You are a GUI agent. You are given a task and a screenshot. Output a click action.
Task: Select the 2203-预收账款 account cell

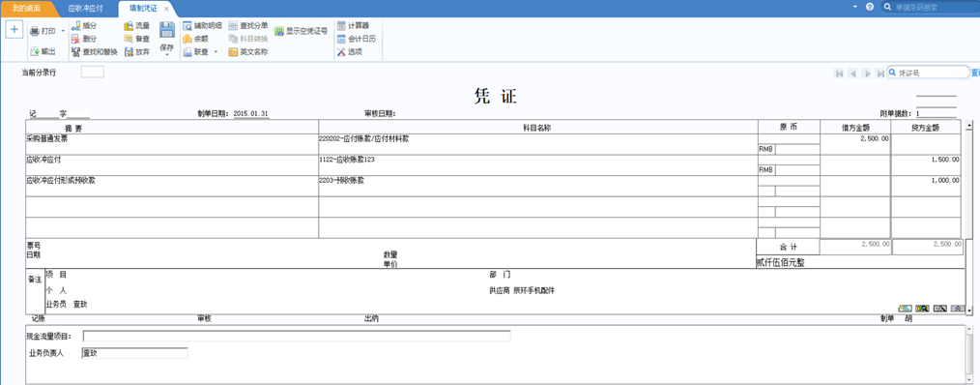pos(538,186)
